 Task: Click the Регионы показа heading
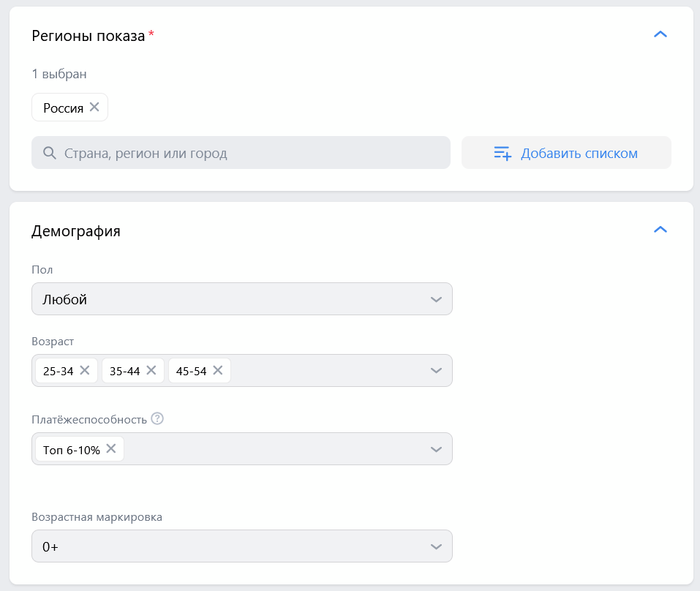point(89,36)
